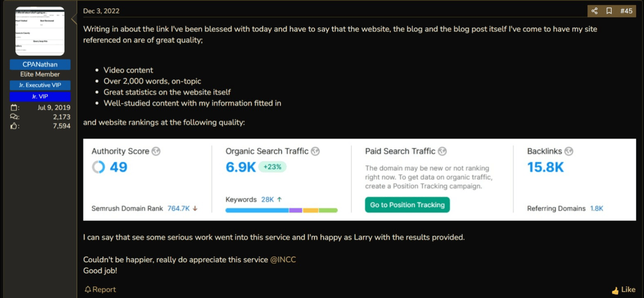
Task: Click the 764.7K Semrush Domain Rank
Action: pyautogui.click(x=179, y=208)
